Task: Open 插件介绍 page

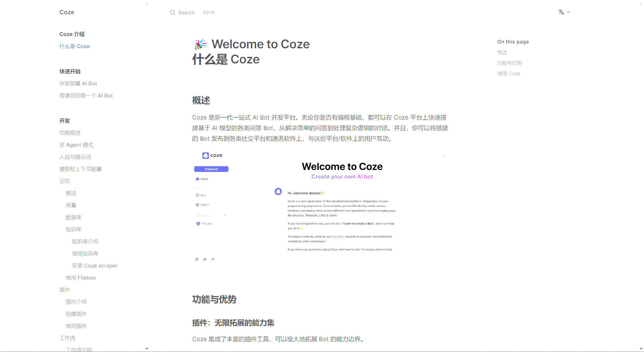Action: tap(76, 302)
